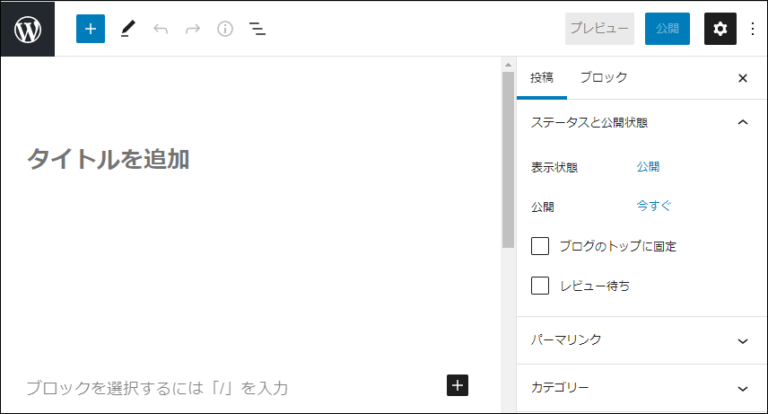Click the redo arrow icon
Screen dimensions: 768x414
[192, 29]
